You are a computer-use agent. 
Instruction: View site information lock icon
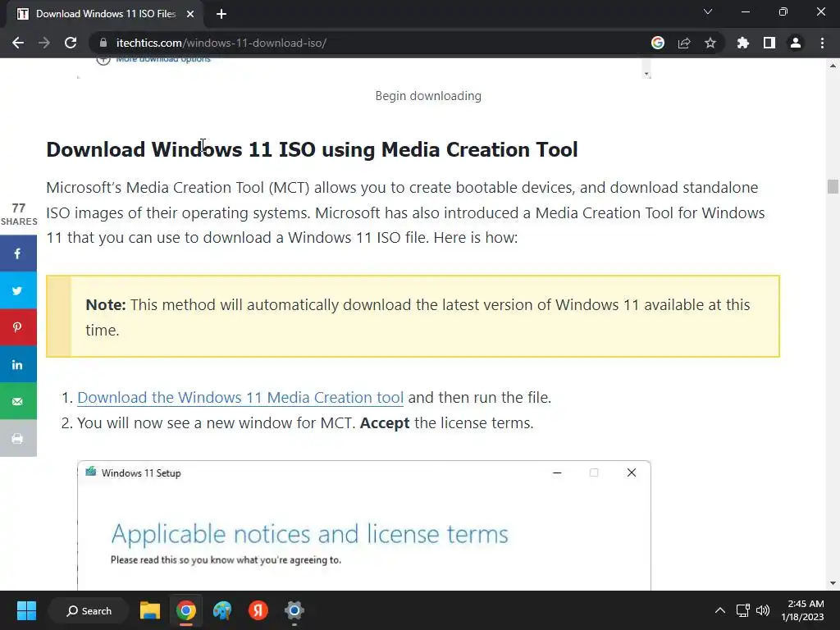pyautogui.click(x=103, y=43)
